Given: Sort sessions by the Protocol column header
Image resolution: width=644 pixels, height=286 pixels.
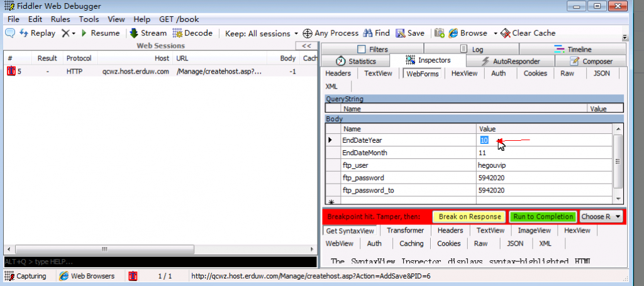Looking at the screenshot, I should tap(79, 58).
